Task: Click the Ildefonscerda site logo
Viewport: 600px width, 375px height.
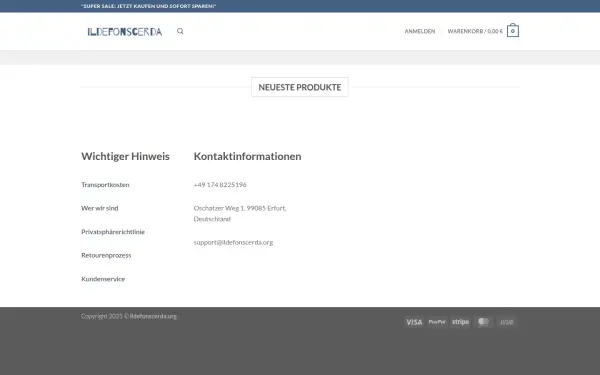Action: point(125,31)
